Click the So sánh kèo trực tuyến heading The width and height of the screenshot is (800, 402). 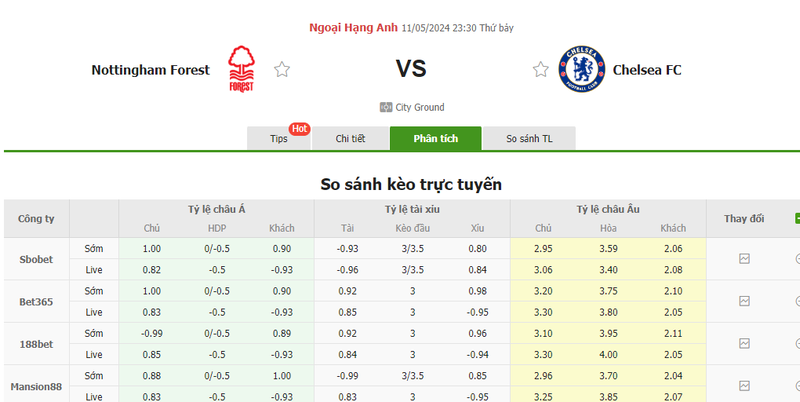[411, 184]
